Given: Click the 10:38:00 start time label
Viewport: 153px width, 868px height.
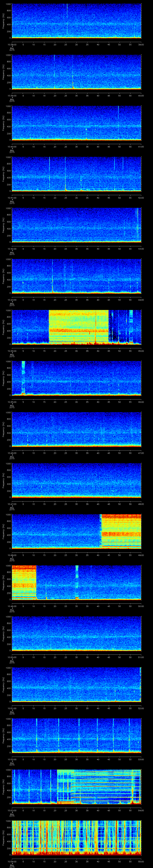Looking at the screenshot, I should pyautogui.click(x=12, y=44).
